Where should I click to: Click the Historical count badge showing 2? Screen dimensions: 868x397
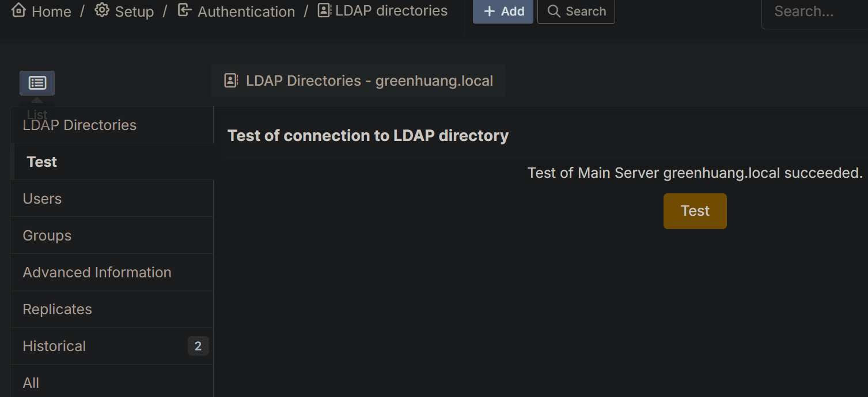[x=198, y=346]
